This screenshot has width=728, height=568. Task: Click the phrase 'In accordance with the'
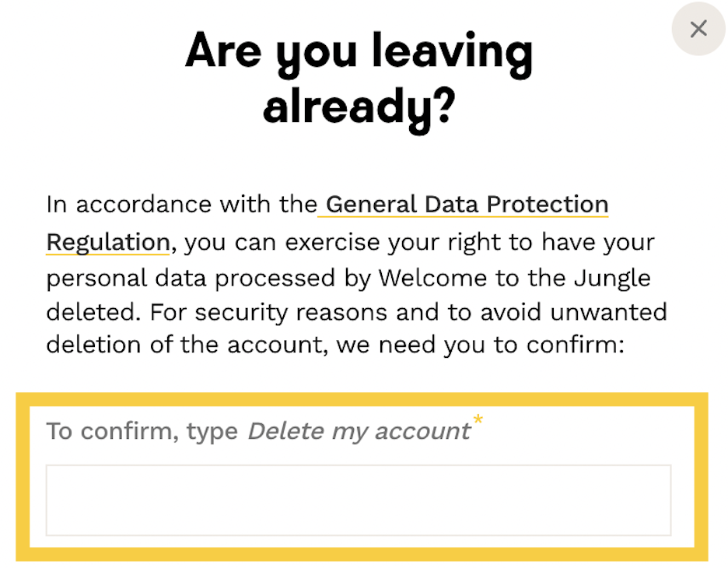[x=180, y=205]
